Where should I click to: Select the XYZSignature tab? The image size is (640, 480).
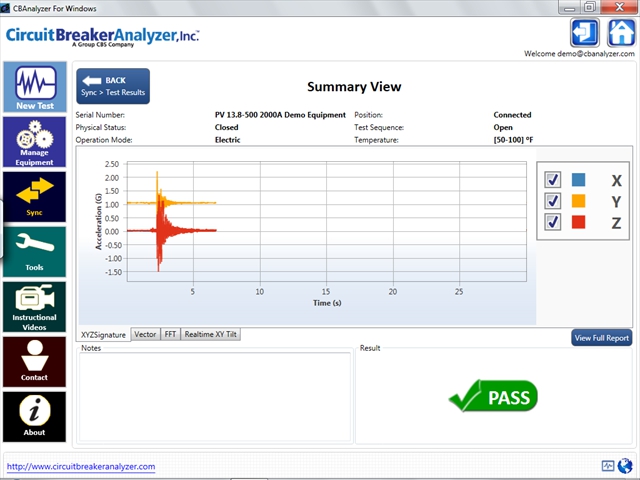(103, 335)
